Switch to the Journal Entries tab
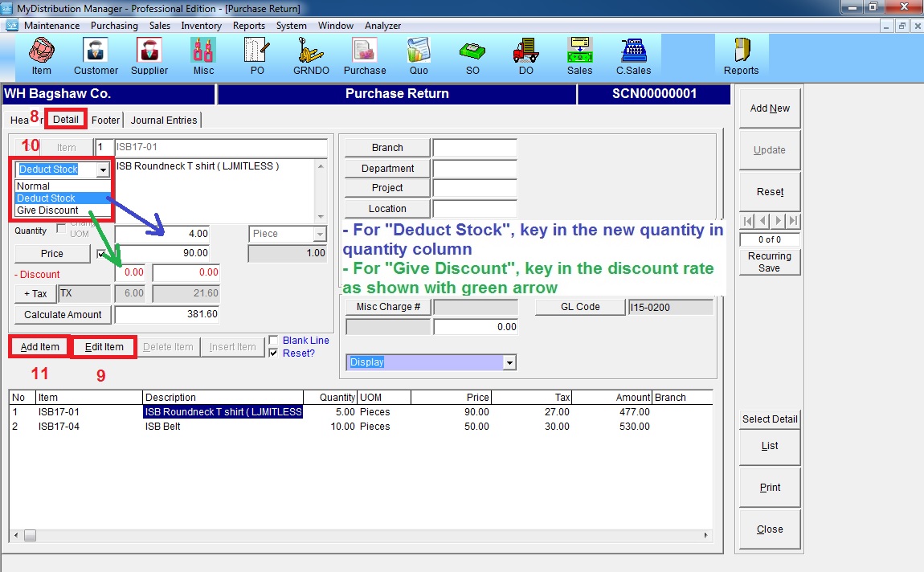Image resolution: width=924 pixels, height=572 pixels. point(164,120)
